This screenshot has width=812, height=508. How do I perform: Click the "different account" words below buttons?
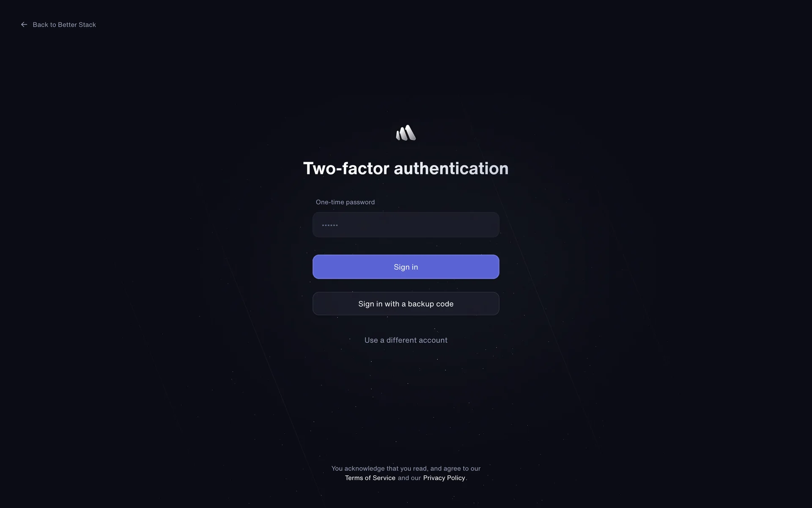coord(417,340)
